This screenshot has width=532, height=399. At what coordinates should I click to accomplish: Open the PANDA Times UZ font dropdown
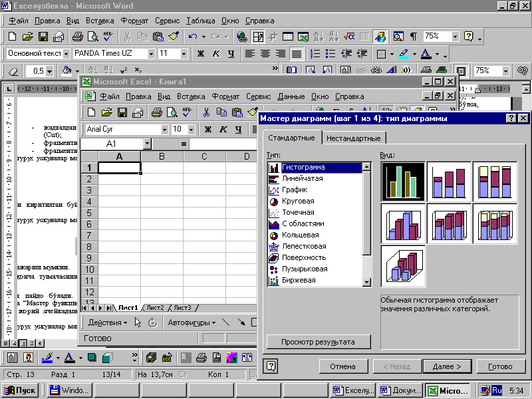(x=152, y=54)
